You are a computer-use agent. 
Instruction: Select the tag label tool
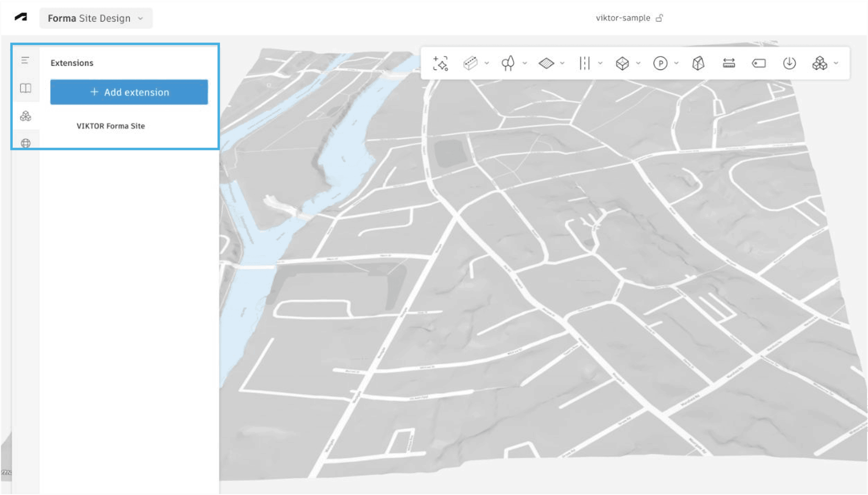pyautogui.click(x=759, y=63)
